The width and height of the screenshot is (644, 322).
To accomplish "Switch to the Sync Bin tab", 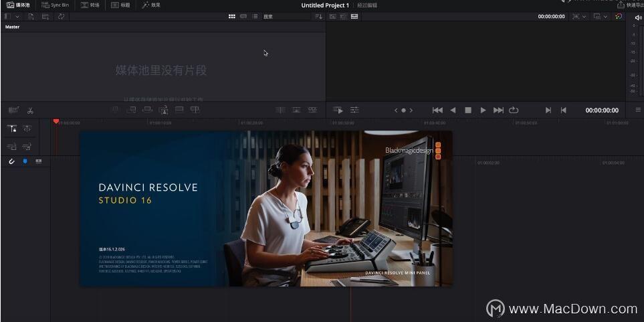I will (x=55, y=5).
